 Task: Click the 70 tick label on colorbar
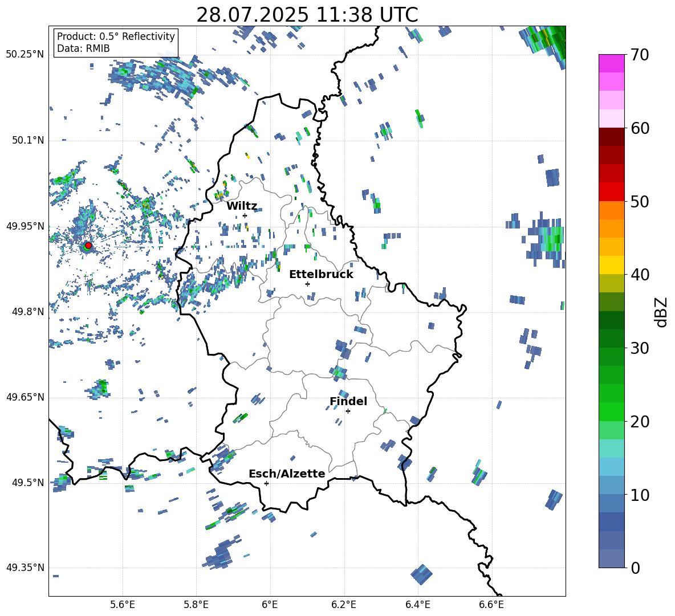(x=639, y=55)
